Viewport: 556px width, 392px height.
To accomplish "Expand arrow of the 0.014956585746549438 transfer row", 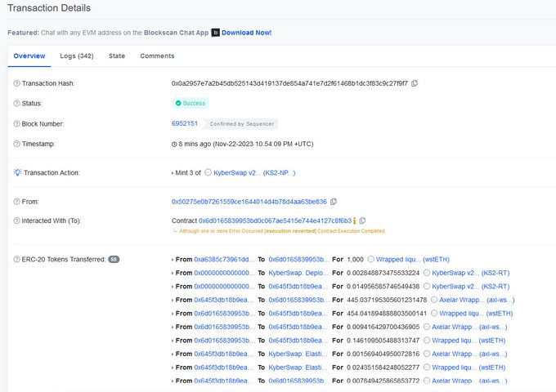I will coord(173,287).
